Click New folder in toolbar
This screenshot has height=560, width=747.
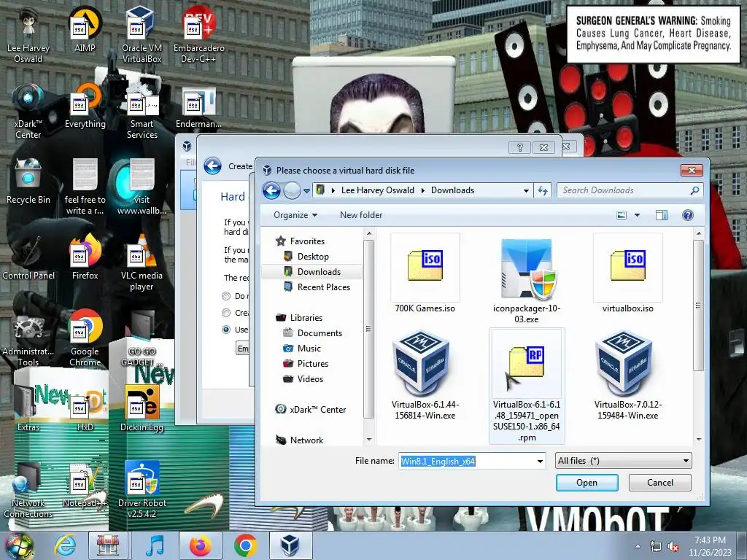pos(360,215)
